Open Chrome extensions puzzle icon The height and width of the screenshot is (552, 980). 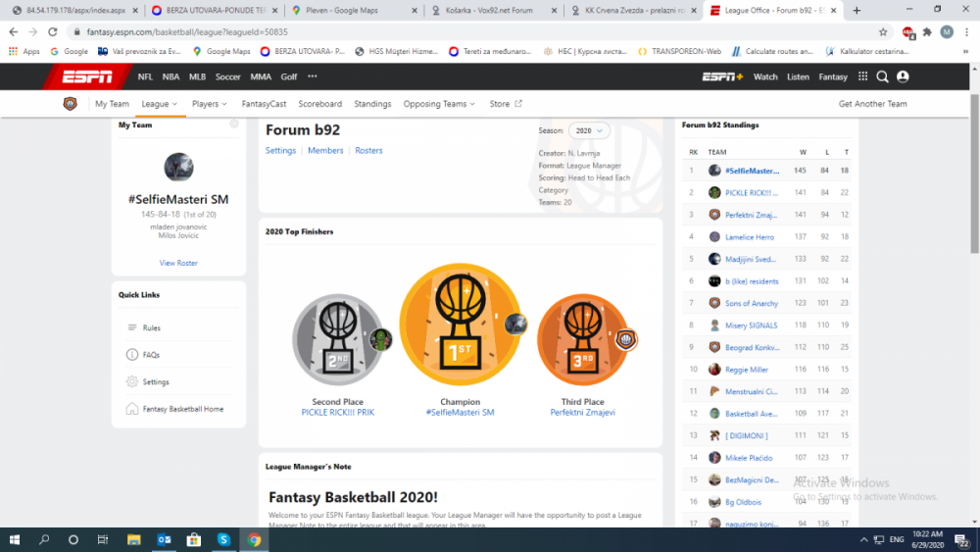pos(927,31)
